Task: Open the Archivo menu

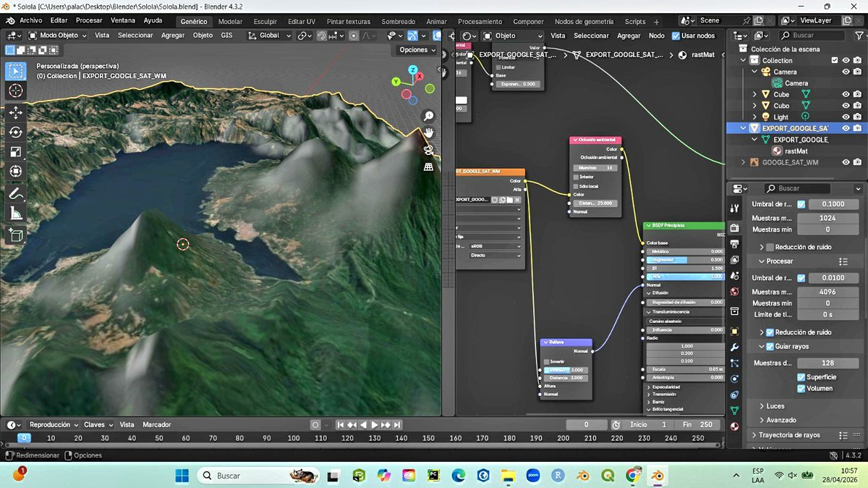Action: [x=30, y=20]
